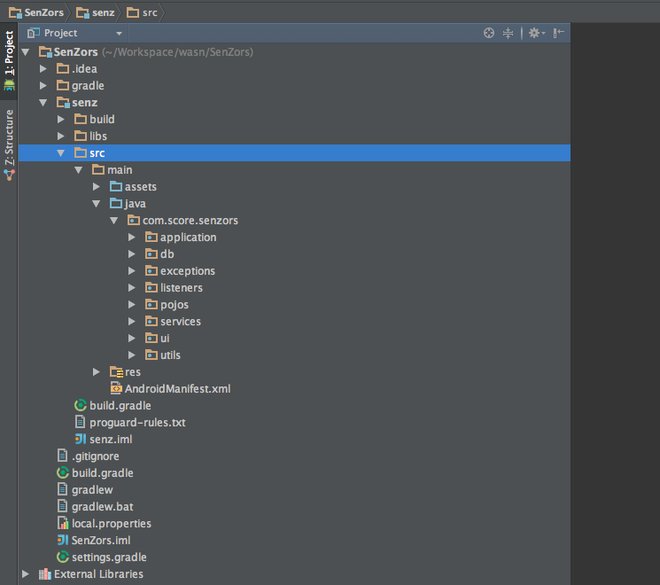Click the External Libraries icon
This screenshot has width=660, height=585.
pyautogui.click(x=45, y=574)
